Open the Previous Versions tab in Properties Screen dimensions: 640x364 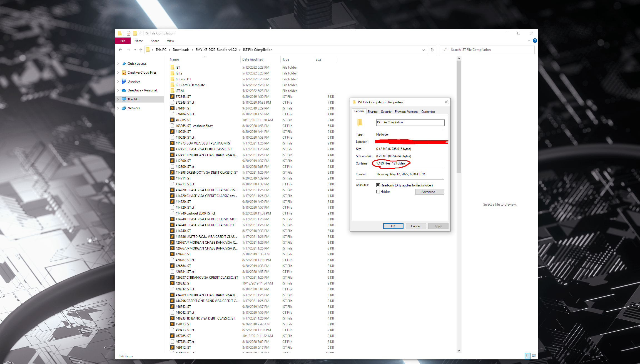click(406, 111)
